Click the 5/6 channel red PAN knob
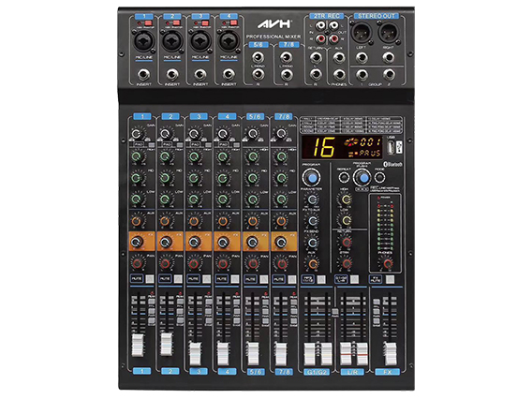 (x=253, y=263)
